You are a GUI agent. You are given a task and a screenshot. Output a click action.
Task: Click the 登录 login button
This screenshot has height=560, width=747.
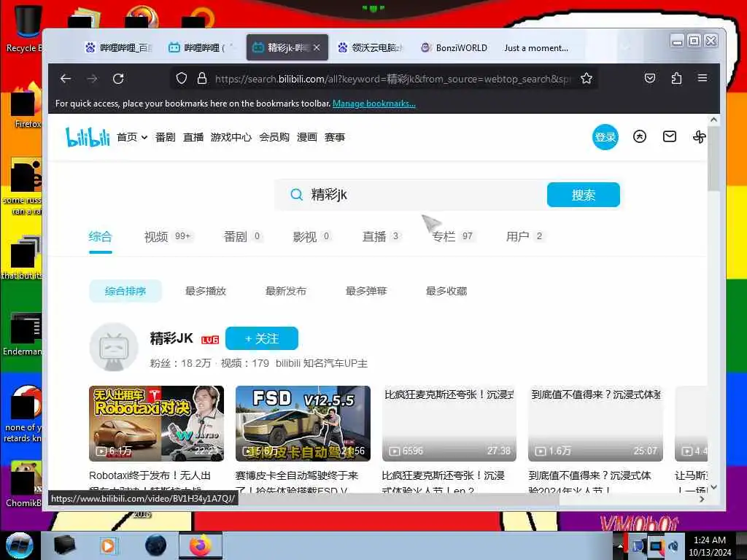click(605, 137)
